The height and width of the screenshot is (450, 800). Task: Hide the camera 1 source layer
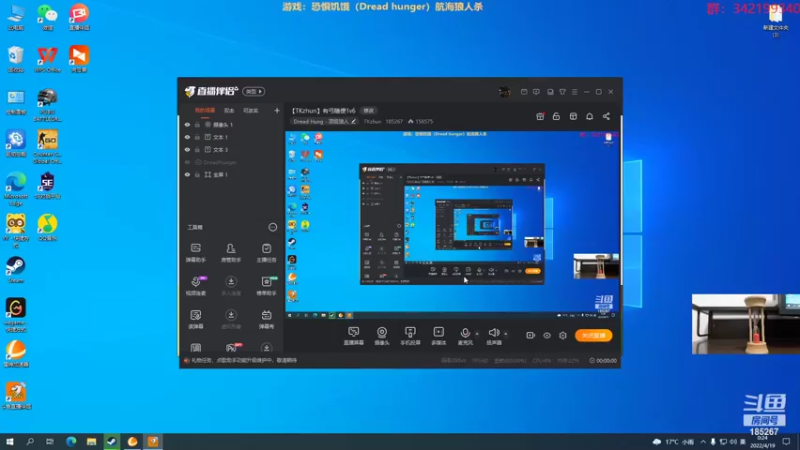pos(187,124)
